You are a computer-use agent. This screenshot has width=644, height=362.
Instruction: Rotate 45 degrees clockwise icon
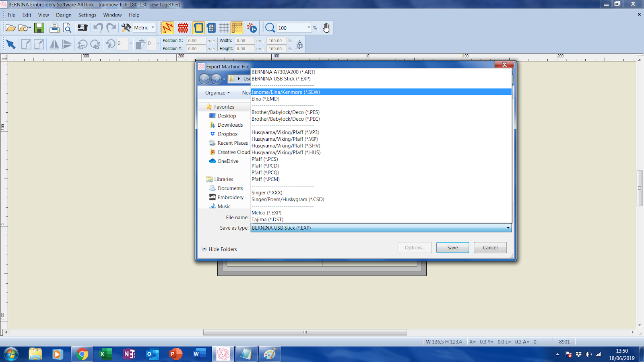pyautogui.click(x=95, y=44)
